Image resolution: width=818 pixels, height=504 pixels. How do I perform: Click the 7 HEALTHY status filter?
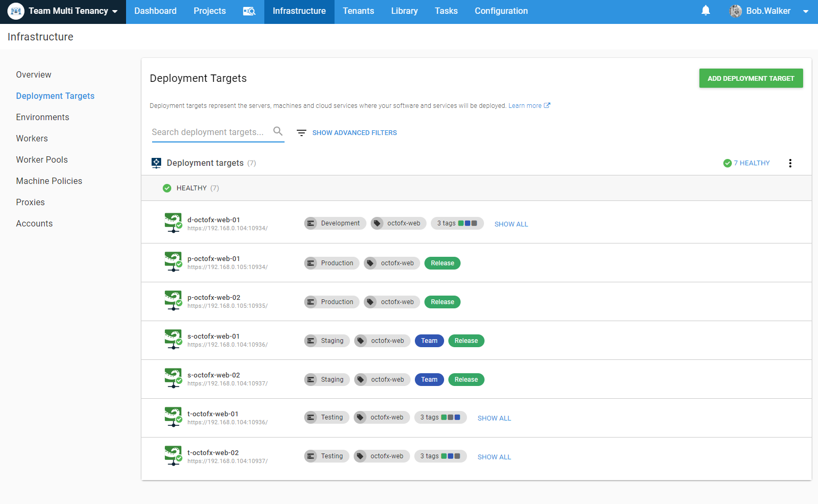[747, 163]
